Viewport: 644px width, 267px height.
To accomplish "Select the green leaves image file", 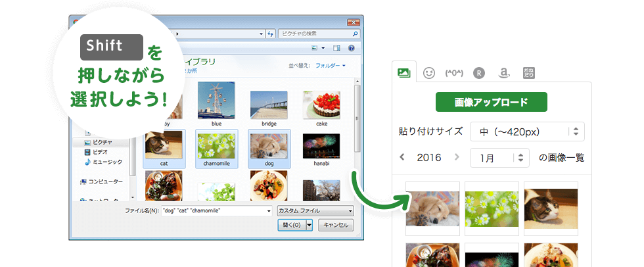I will point(216,191).
